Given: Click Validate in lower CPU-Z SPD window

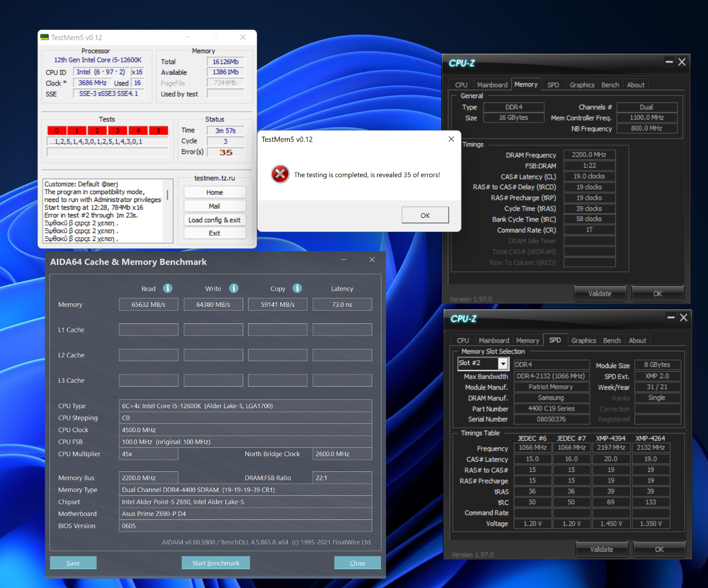Looking at the screenshot, I should (602, 549).
